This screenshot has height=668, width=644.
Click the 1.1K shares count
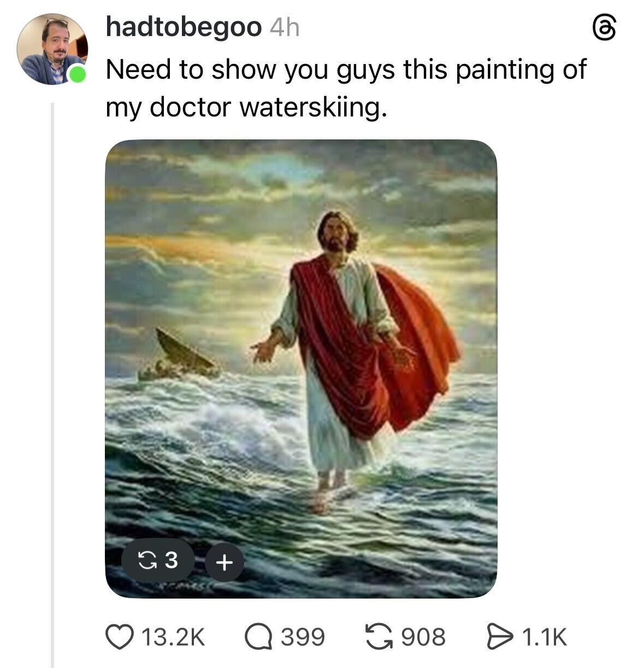coord(544,637)
